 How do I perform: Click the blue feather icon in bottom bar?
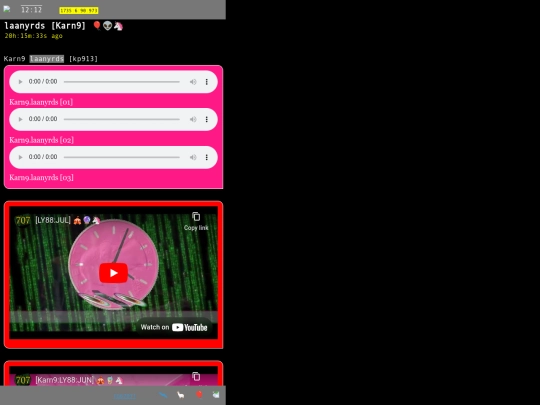tap(163, 395)
